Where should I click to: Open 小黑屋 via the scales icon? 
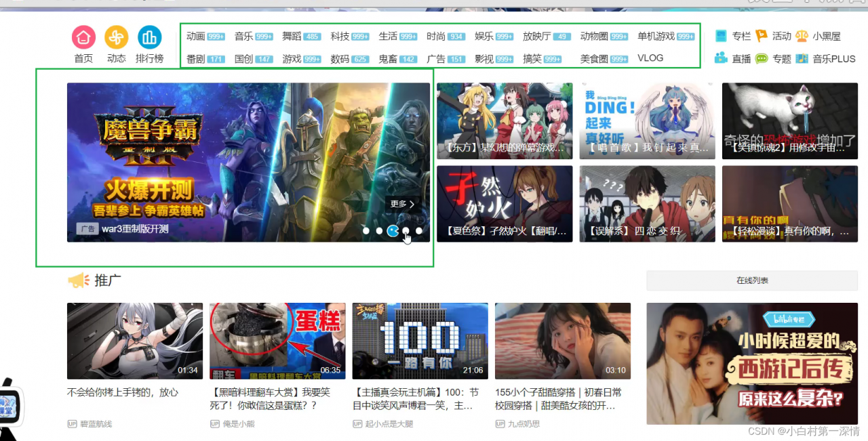pos(804,35)
